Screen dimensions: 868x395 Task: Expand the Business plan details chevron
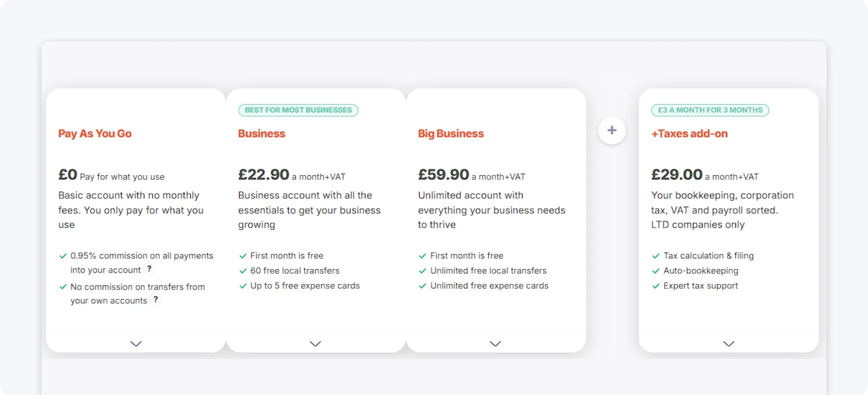click(x=316, y=344)
